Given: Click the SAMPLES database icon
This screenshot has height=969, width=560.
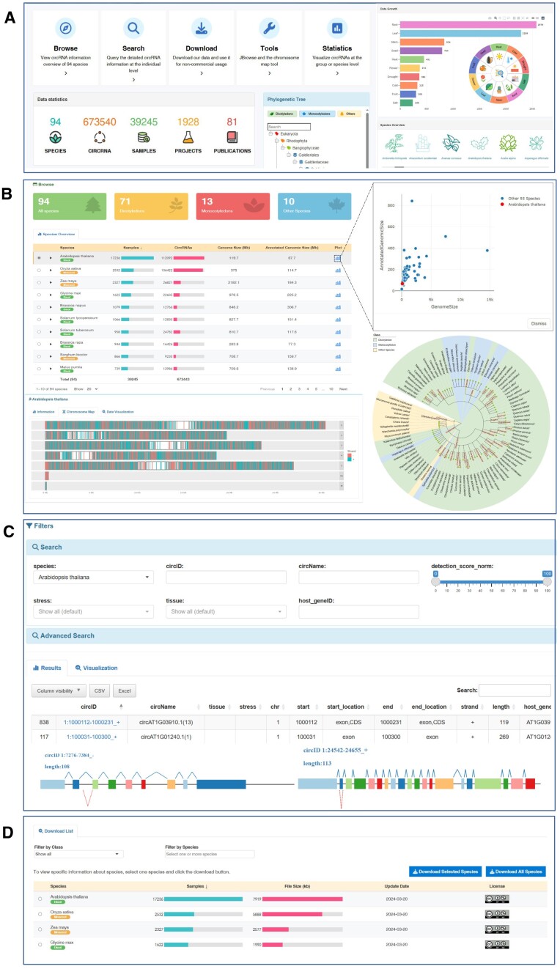Looking at the screenshot, I should (x=144, y=137).
